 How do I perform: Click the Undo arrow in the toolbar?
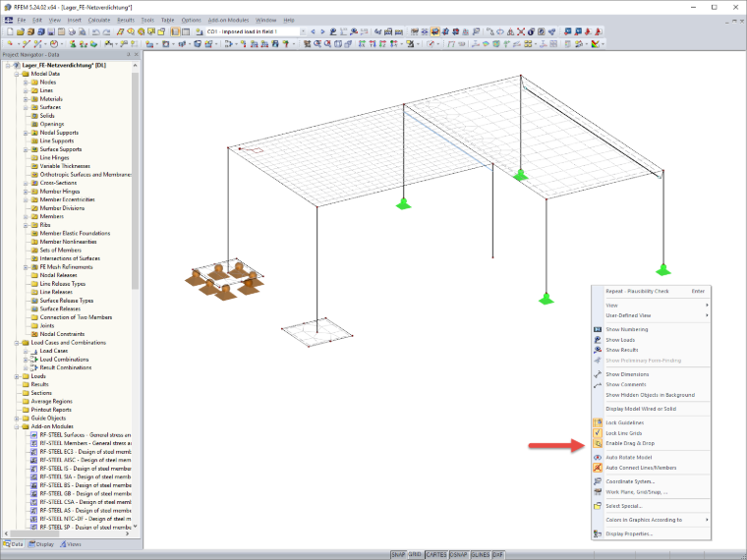click(x=95, y=31)
